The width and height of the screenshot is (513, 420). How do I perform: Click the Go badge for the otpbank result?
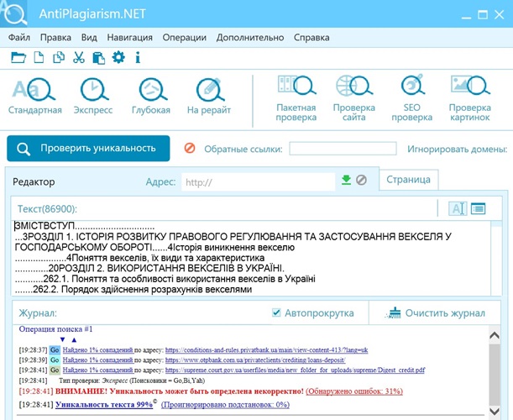[x=55, y=360]
